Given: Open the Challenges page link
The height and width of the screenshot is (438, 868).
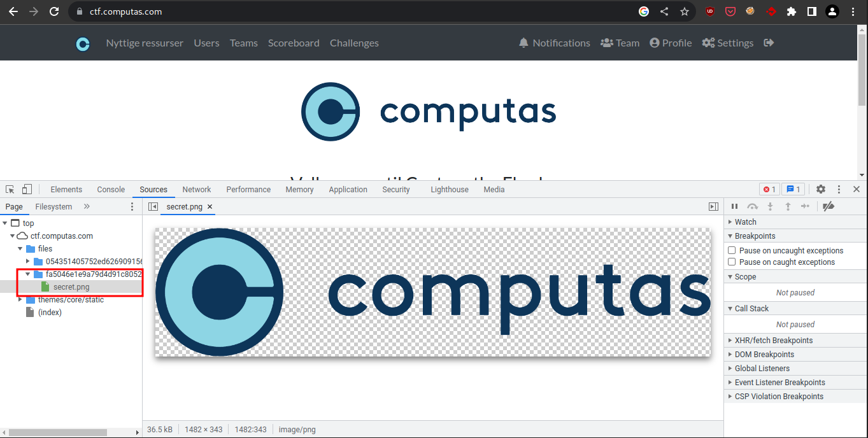Looking at the screenshot, I should [x=354, y=43].
